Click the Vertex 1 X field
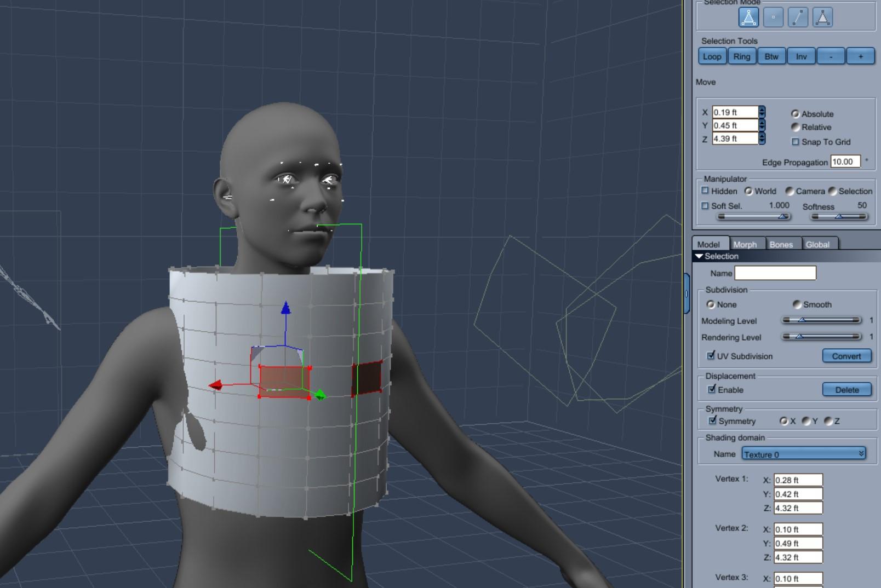881x588 pixels. click(x=798, y=480)
